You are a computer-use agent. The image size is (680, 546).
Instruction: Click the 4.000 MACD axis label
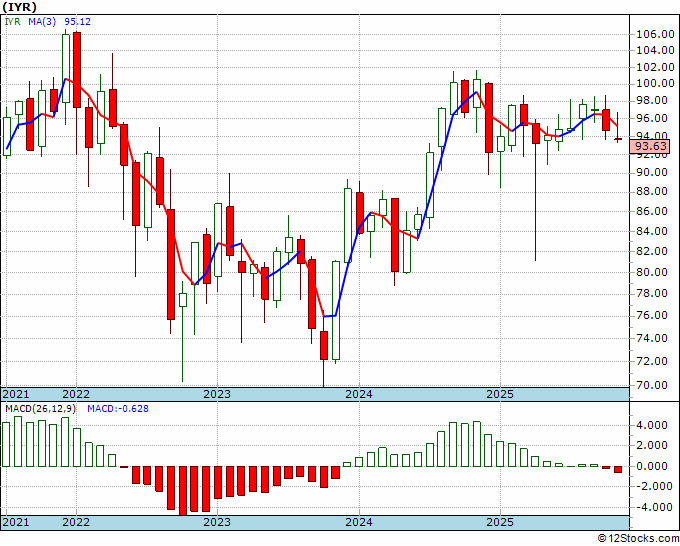[652, 425]
